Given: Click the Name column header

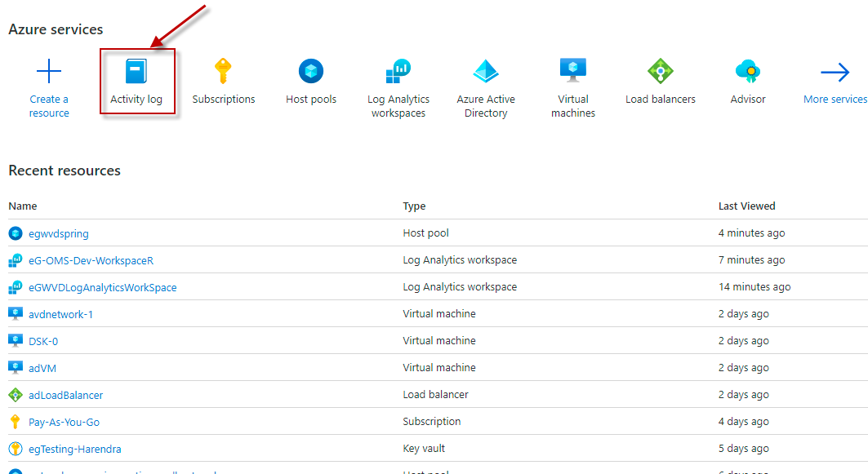Looking at the screenshot, I should pyautogui.click(x=23, y=206).
